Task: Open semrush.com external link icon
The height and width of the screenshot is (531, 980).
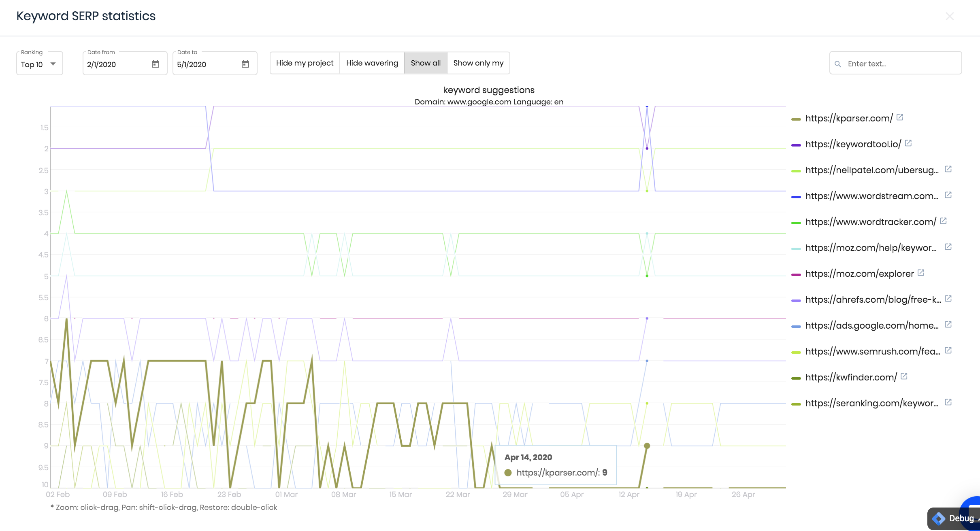Action: [x=948, y=350]
